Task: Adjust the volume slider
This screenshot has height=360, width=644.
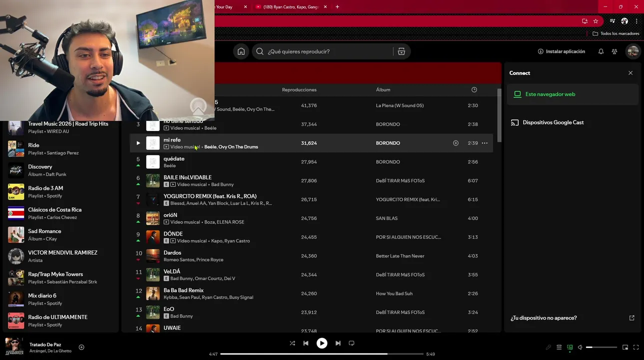Action: tap(602, 347)
